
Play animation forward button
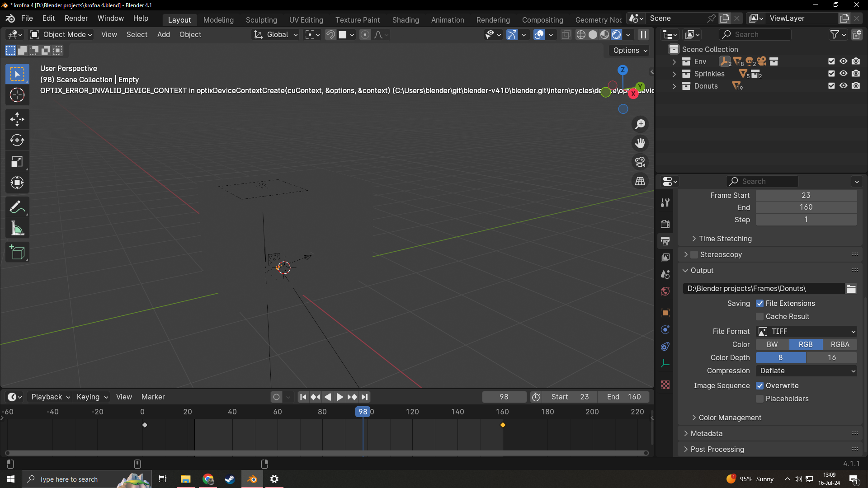340,397
